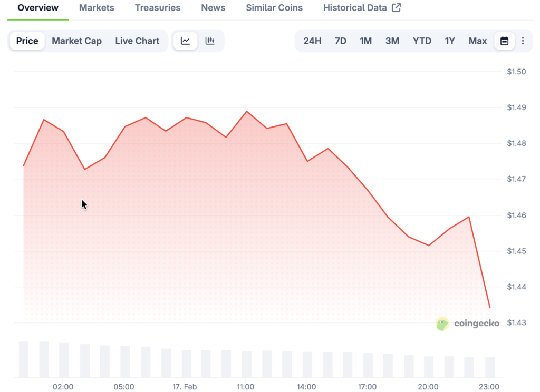Open the calendar date range picker
This screenshot has width=540, height=392.
pyautogui.click(x=504, y=41)
